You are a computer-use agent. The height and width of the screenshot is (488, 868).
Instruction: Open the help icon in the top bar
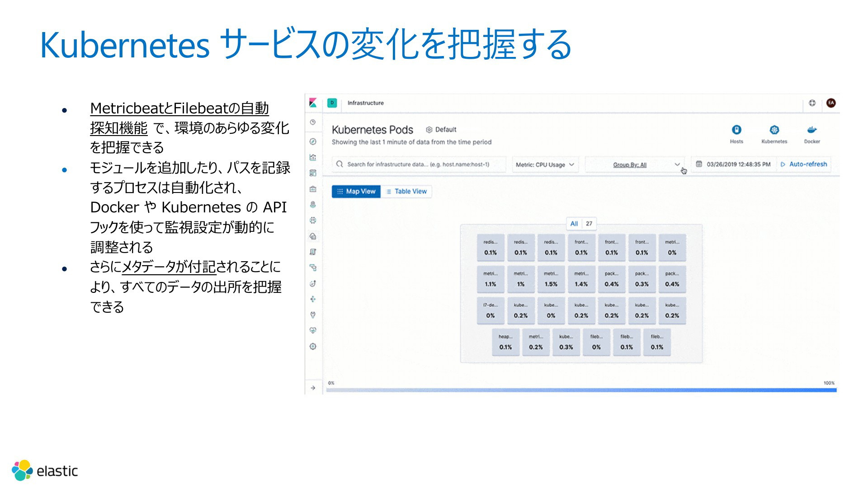812,103
